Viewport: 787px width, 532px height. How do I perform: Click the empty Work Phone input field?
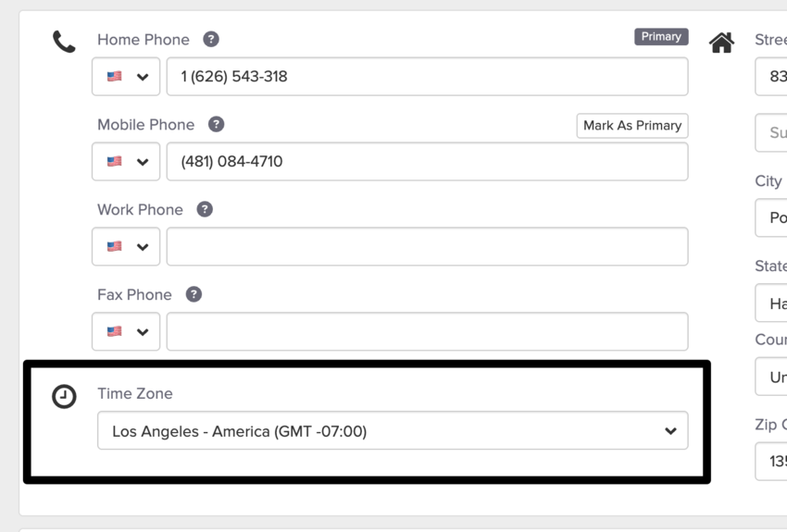[x=427, y=247]
